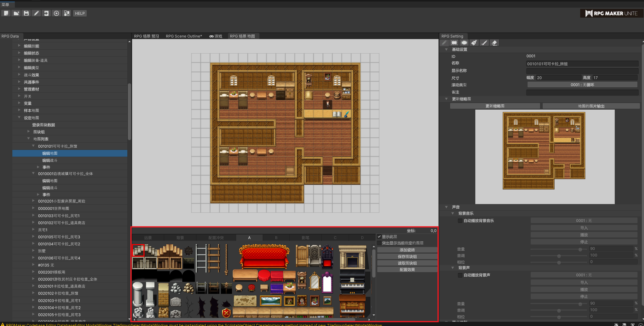Screen dimensions: 644x326
Task: Click the save floppy disk icon
Action: coord(26,13)
